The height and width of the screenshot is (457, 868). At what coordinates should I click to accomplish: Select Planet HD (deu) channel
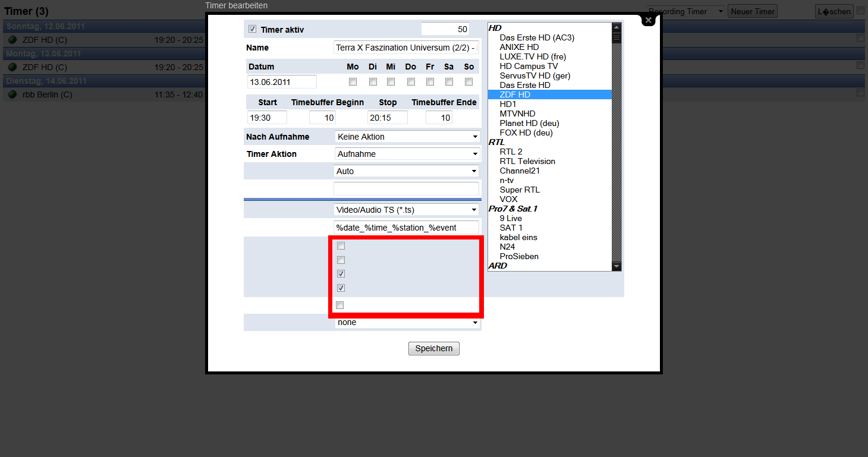click(x=529, y=123)
